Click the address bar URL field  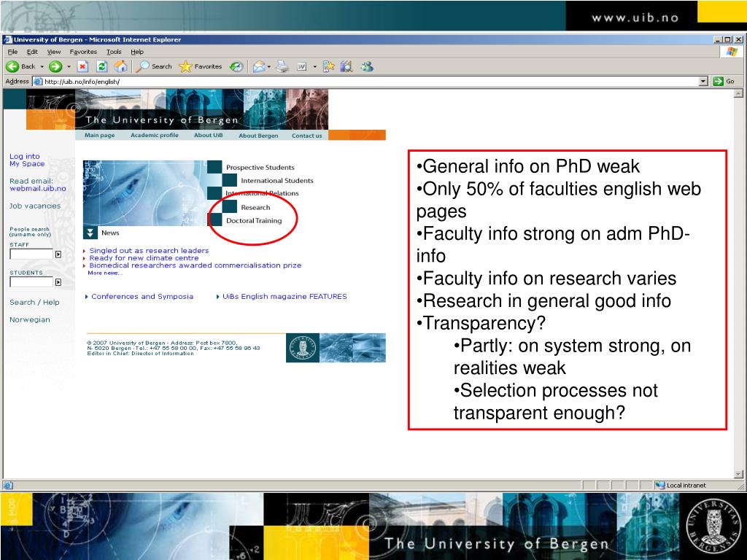pos(370,82)
